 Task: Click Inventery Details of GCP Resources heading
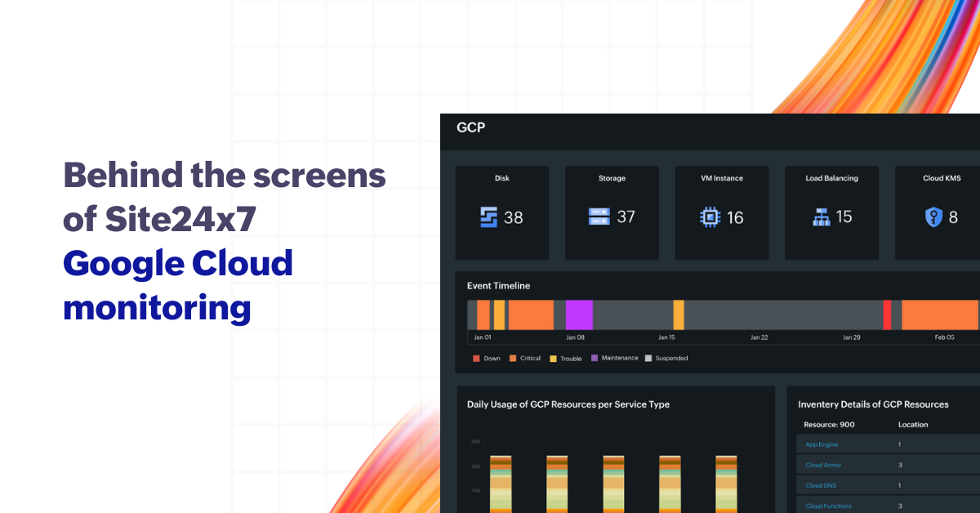873,404
